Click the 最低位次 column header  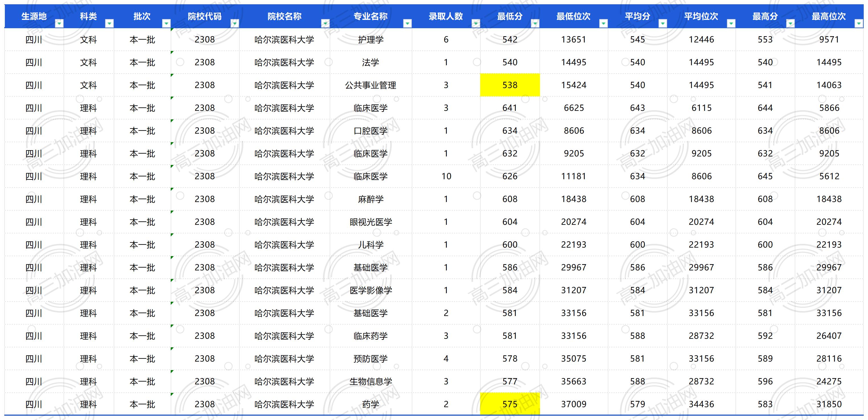[x=574, y=16]
